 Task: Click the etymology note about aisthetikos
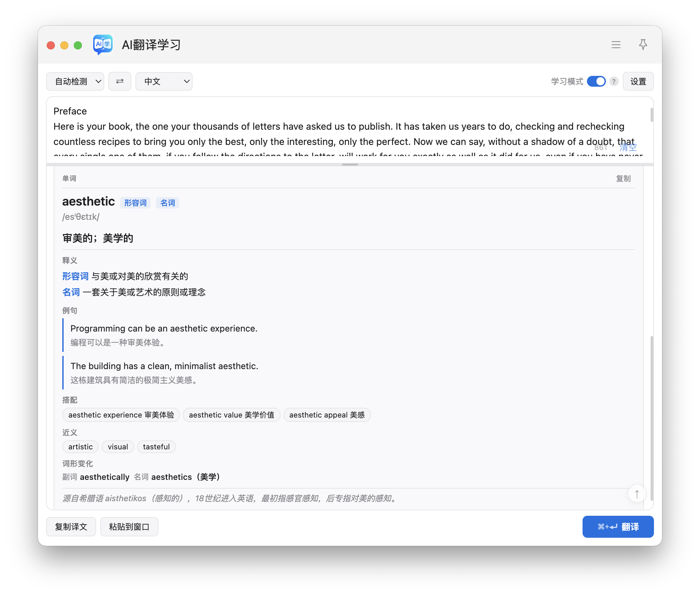point(230,498)
